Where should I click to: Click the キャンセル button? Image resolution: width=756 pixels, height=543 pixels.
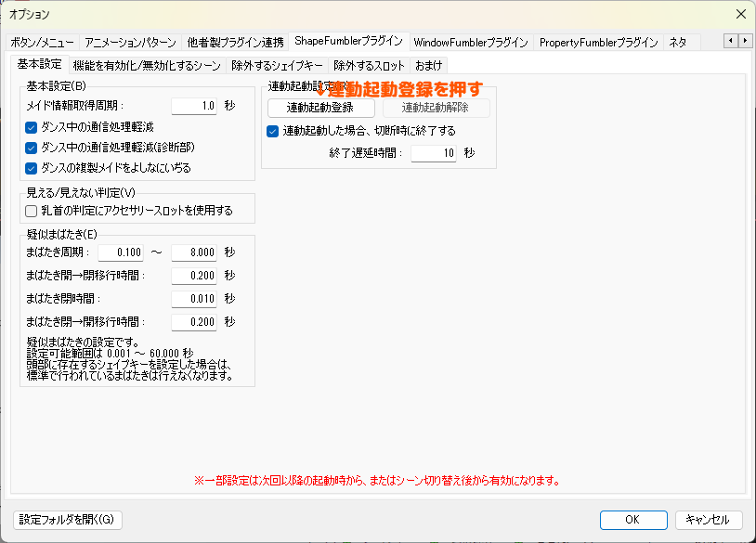coord(708,520)
